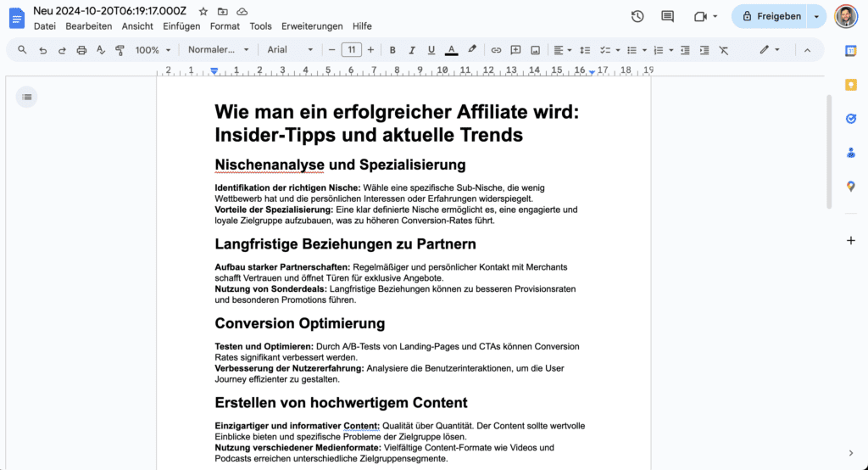Clear text formatting
The height and width of the screenshot is (470, 868).
[x=724, y=50]
